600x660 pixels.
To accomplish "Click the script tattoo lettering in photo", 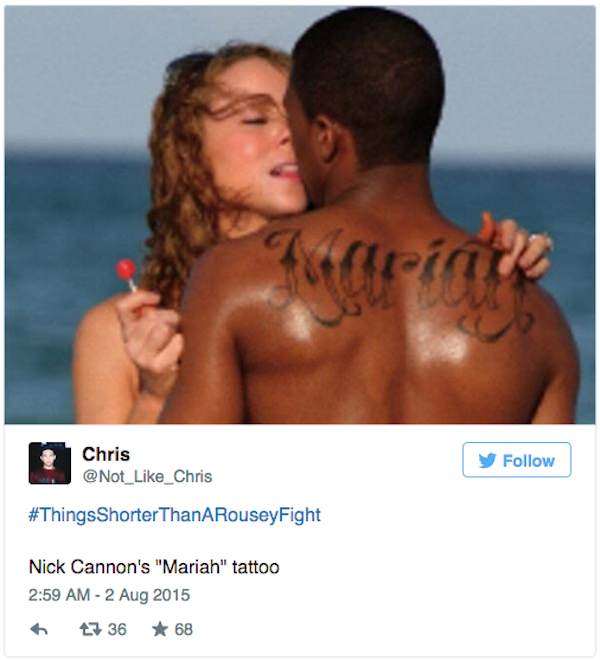I will point(398,282).
